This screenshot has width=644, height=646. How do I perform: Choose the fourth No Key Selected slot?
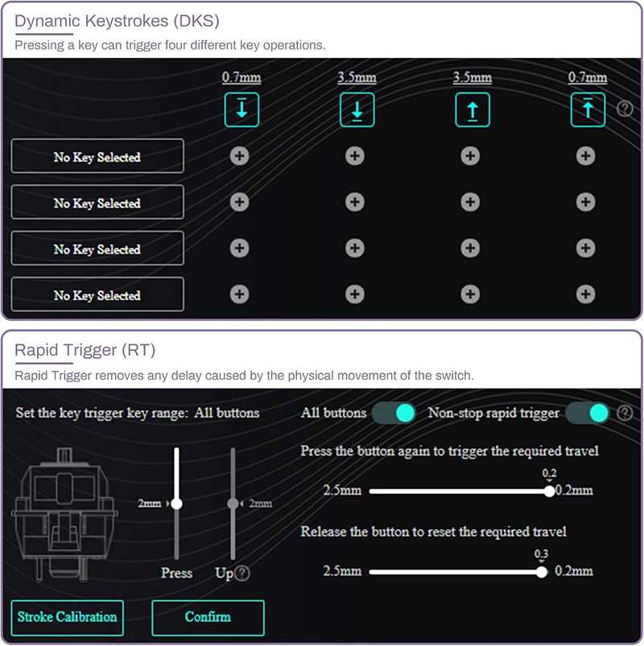click(97, 294)
